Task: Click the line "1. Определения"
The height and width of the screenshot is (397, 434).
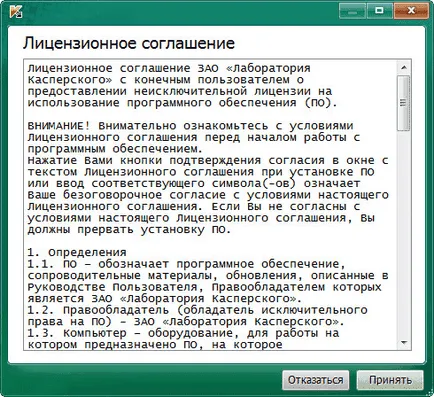Action: 77,252
